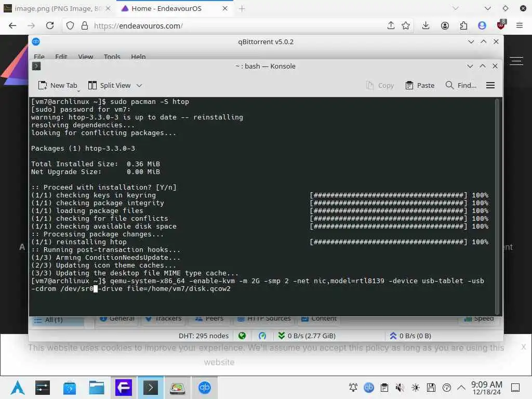532x399 pixels.
Task: Click the notifications bell tray icon
Action: point(353,388)
